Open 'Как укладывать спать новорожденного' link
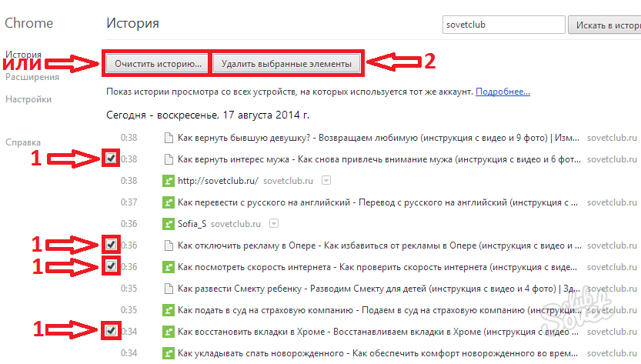Image resolution: width=641 pixels, height=364 pixels. click(x=378, y=353)
